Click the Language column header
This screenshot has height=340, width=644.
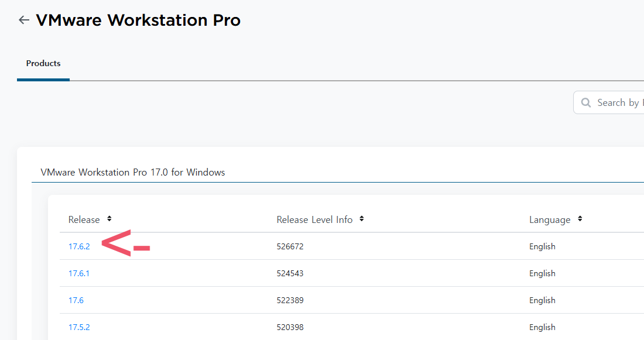tap(550, 220)
